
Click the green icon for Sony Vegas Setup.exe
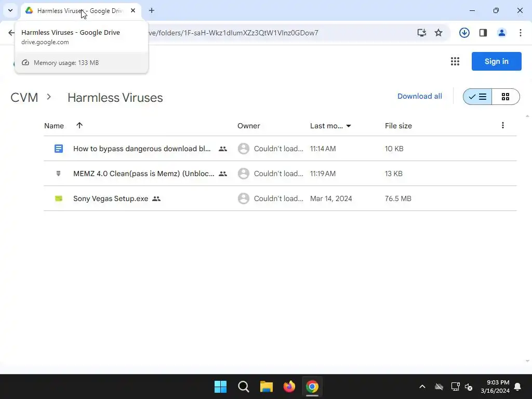coord(59,198)
